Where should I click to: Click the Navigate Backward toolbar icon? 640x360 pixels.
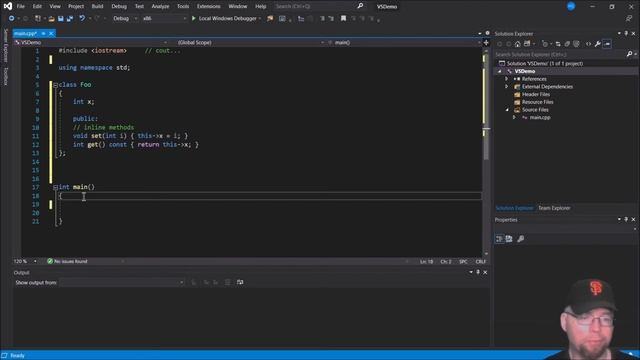[x=11, y=18]
